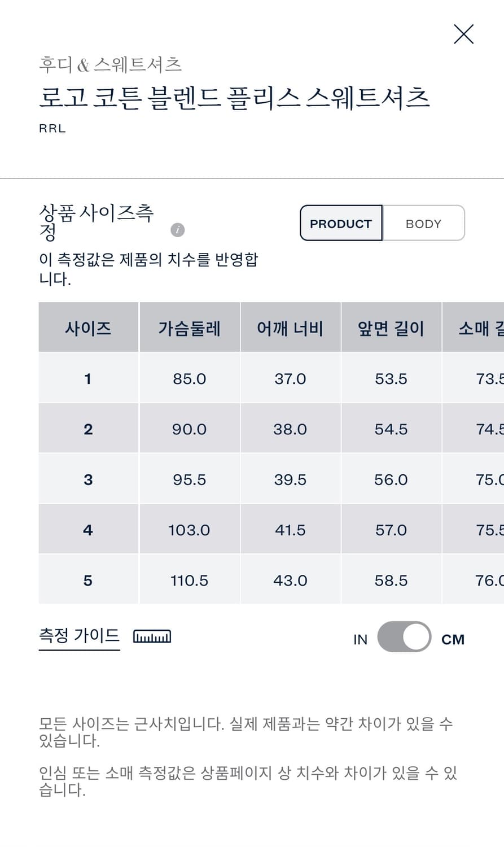Viewport: 504px width, 847px height.
Task: Click the 사이즈 column header
Action: tap(88, 328)
